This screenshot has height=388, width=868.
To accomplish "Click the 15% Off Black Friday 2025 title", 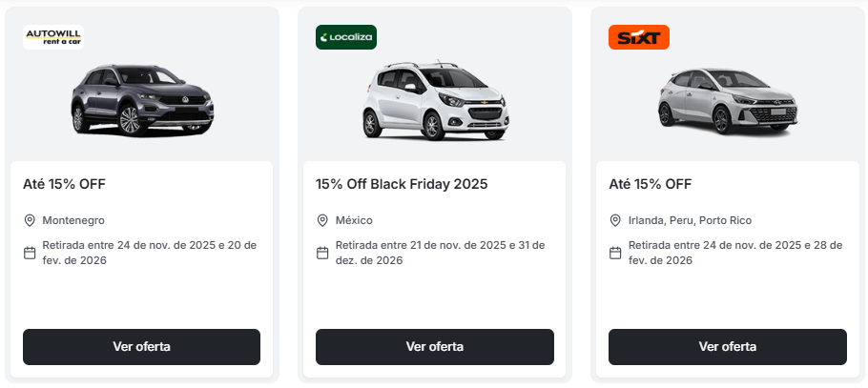I will tap(402, 184).
